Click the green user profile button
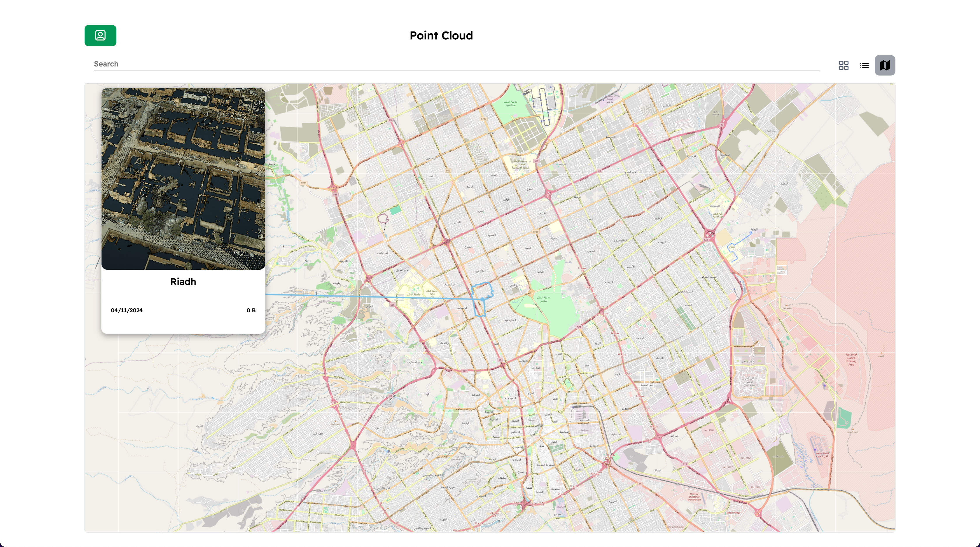This screenshot has width=980, height=547. tap(100, 35)
